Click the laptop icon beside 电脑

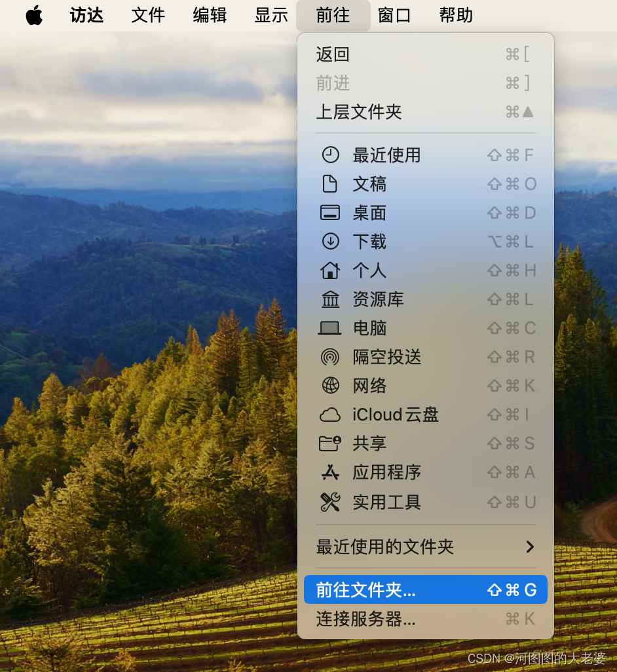330,328
